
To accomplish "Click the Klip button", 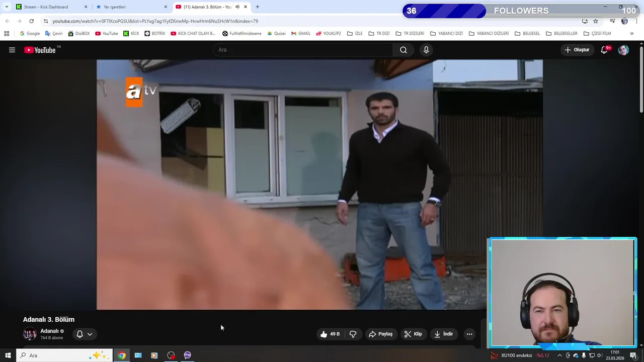I will pos(413,334).
